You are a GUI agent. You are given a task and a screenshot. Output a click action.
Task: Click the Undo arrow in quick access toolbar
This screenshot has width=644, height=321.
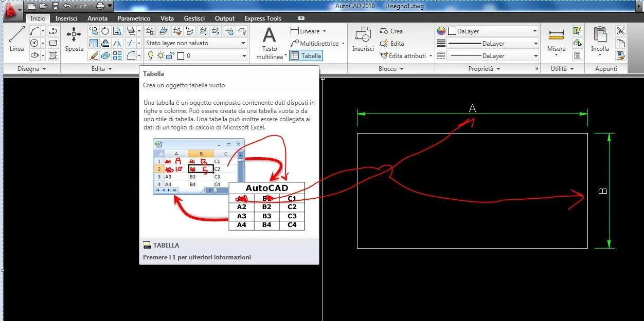[x=67, y=6]
